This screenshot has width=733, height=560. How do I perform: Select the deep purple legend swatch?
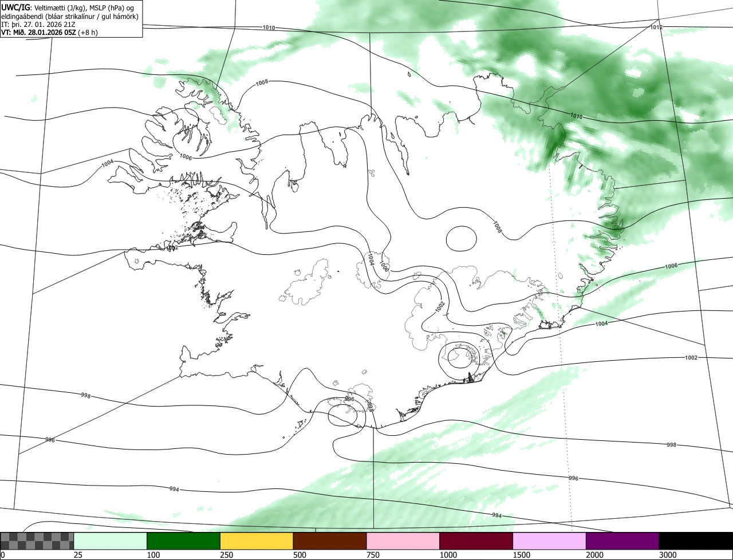coord(622,541)
